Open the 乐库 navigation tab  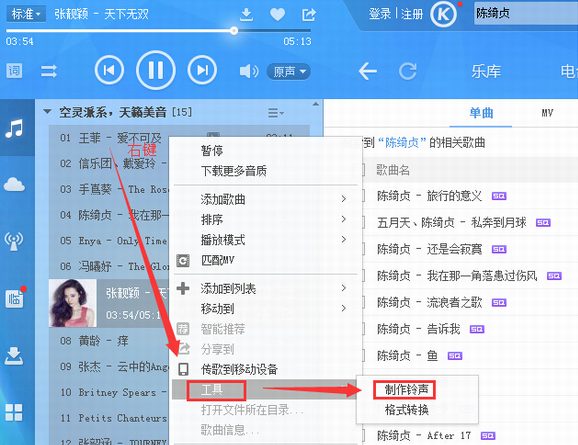click(x=486, y=71)
